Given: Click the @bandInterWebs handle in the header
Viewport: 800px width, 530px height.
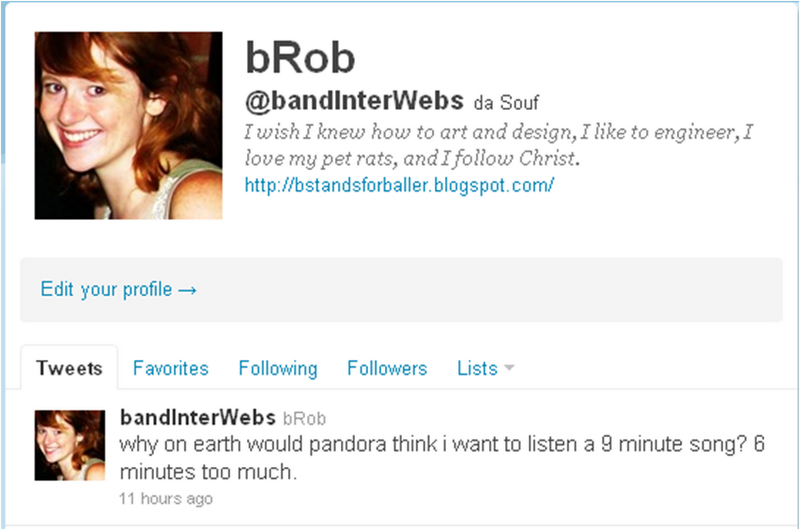Looking at the screenshot, I should (354, 100).
